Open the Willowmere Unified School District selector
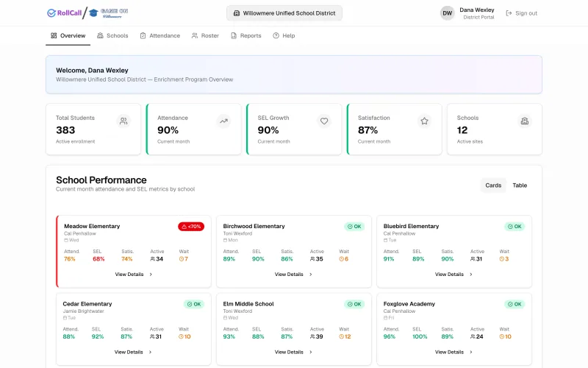The image size is (588, 368). click(284, 13)
